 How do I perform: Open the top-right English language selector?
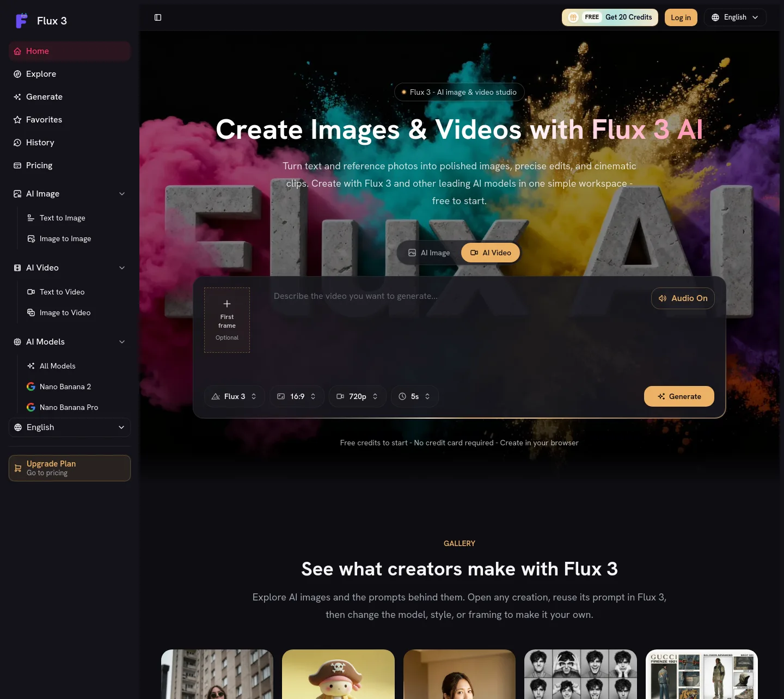pos(735,17)
